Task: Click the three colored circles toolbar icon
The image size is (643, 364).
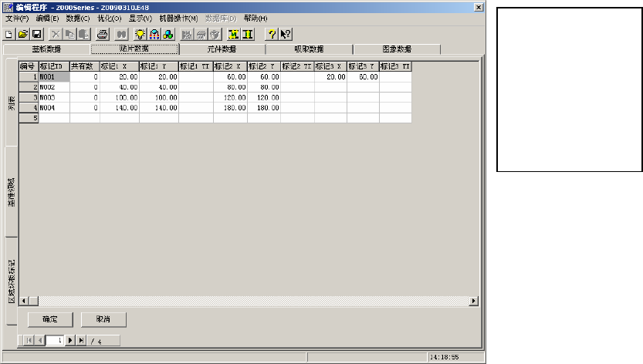Action: click(x=168, y=34)
